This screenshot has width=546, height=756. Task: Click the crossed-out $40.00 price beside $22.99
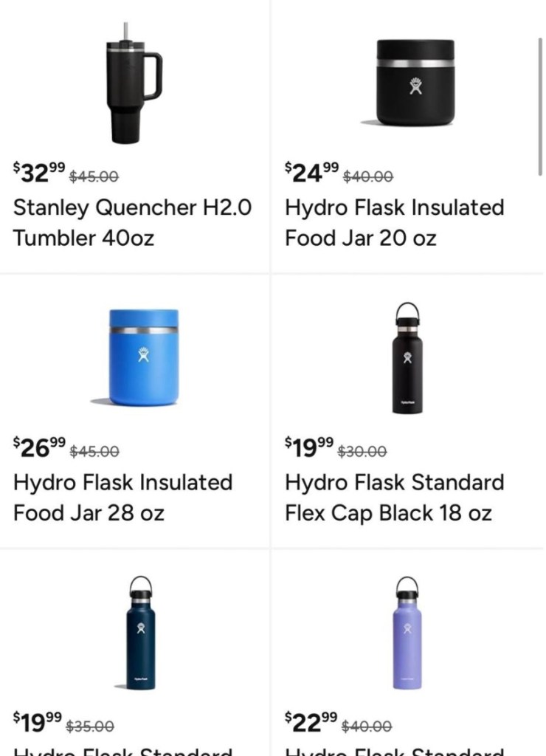[x=367, y=726]
